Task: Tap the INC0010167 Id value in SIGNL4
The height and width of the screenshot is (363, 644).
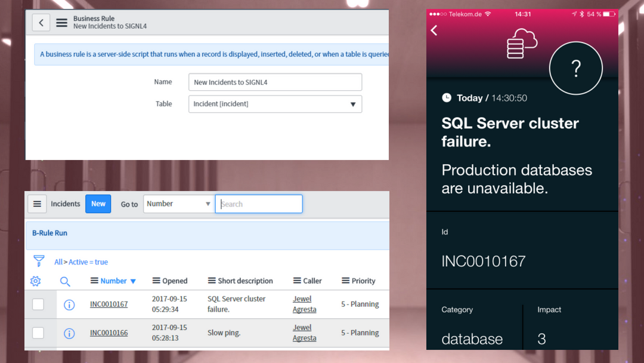Action: (x=484, y=262)
